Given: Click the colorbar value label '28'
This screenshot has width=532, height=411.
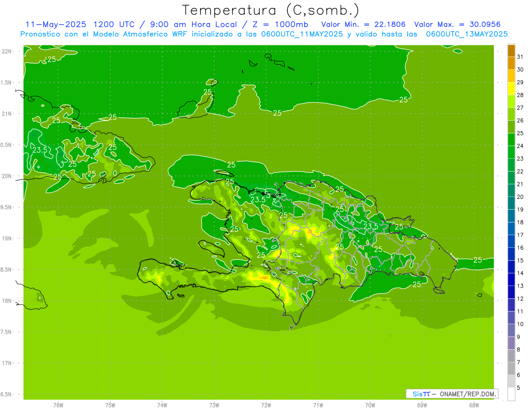Looking at the screenshot, I should (x=520, y=95).
